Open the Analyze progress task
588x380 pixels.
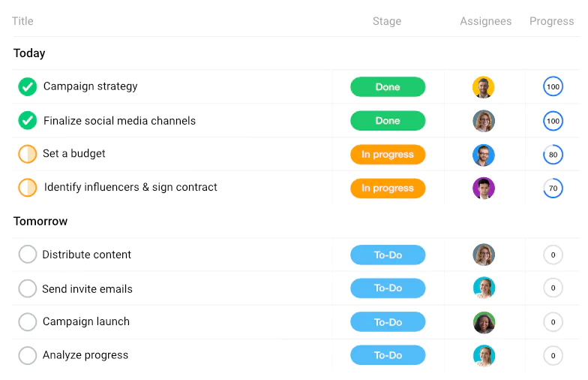click(85, 355)
